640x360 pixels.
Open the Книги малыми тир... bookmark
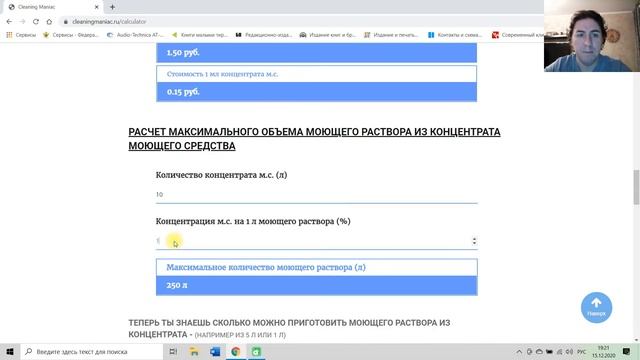[200, 35]
